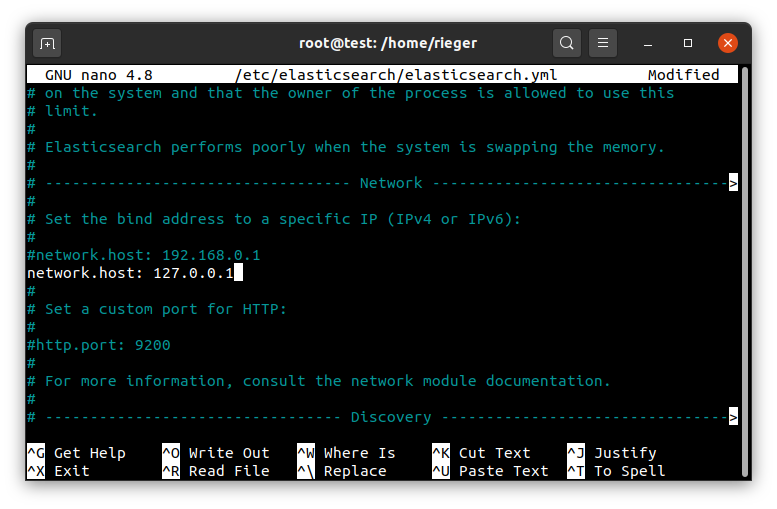Click the 'on the system and that' comment line
Image resolution: width=777 pixels, height=509 pixels.
350,93
